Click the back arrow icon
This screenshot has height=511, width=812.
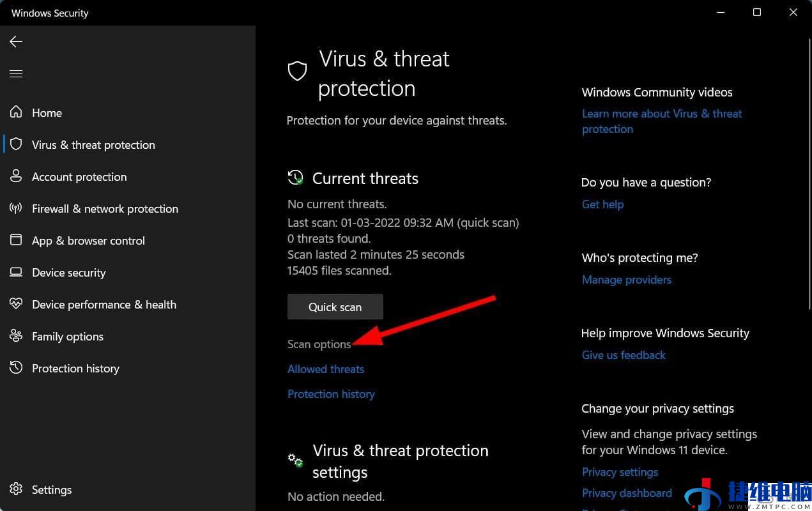(16, 42)
